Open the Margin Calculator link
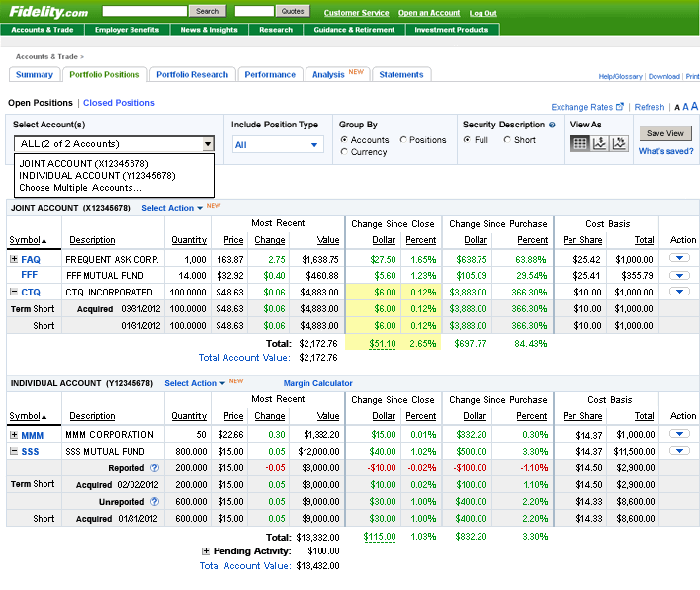This screenshot has width=700, height=590. point(317,383)
